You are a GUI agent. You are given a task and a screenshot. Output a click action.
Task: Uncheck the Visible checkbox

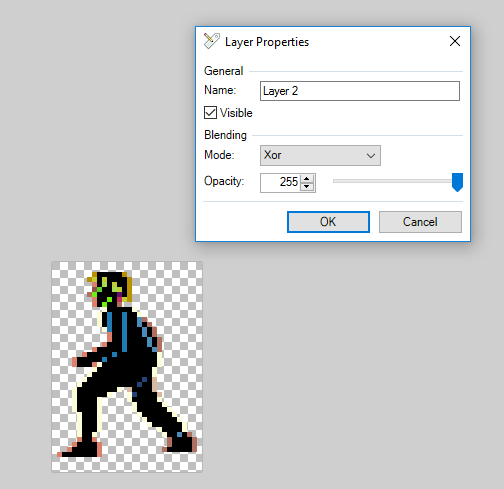pyautogui.click(x=210, y=113)
